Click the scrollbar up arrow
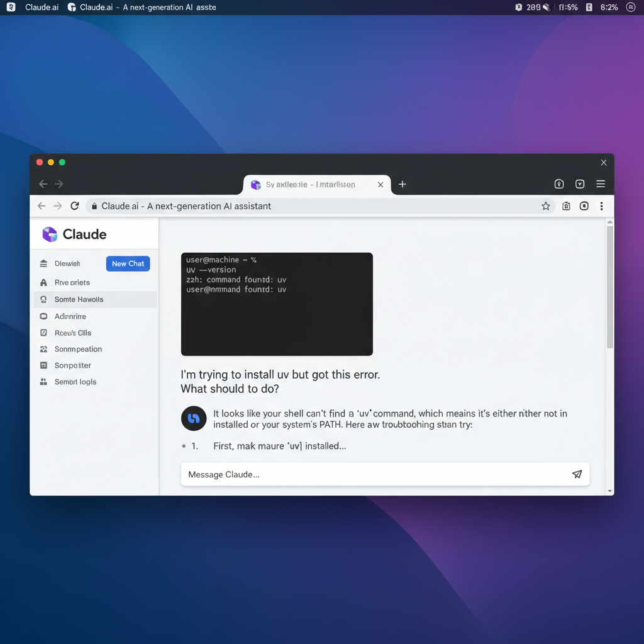 610,222
